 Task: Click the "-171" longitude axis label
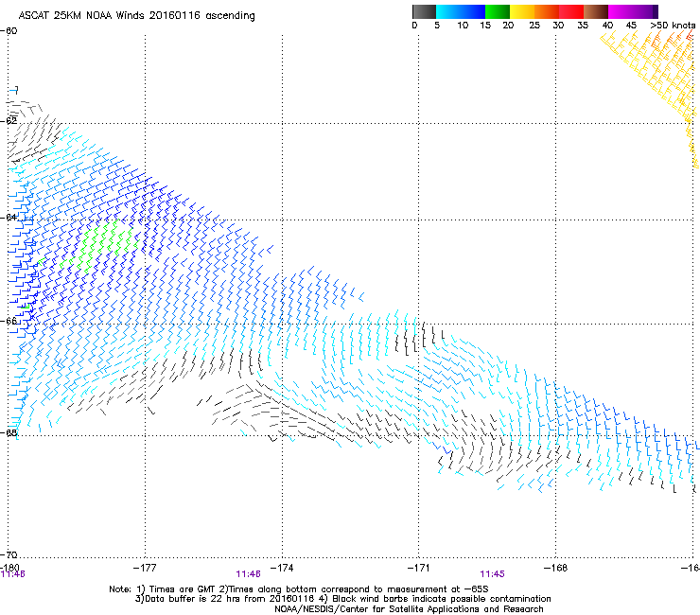click(x=419, y=568)
